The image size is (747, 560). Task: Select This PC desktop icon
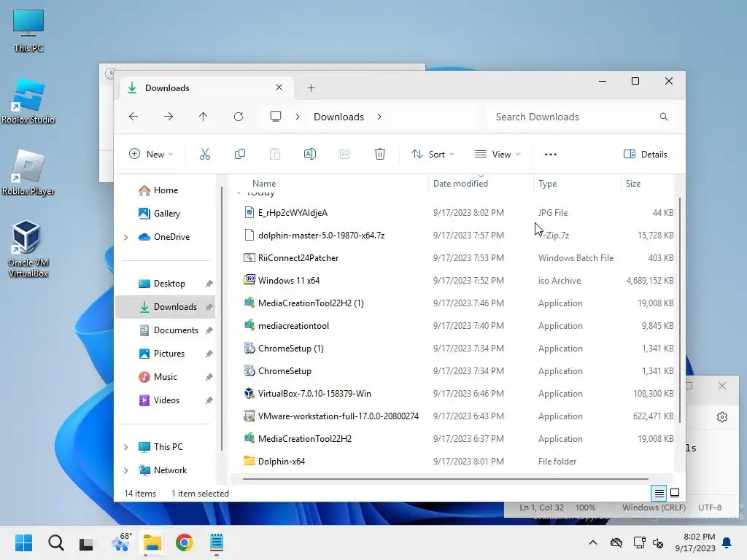coord(28,31)
